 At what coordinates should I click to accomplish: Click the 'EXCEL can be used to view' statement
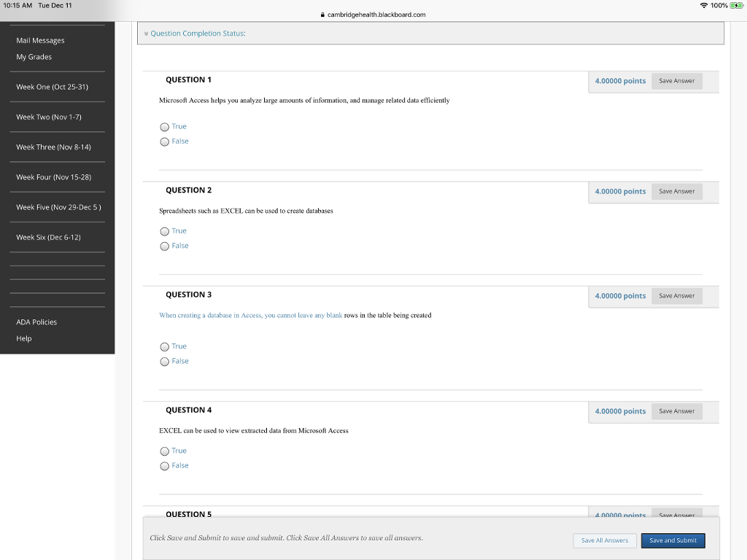pyautogui.click(x=254, y=430)
